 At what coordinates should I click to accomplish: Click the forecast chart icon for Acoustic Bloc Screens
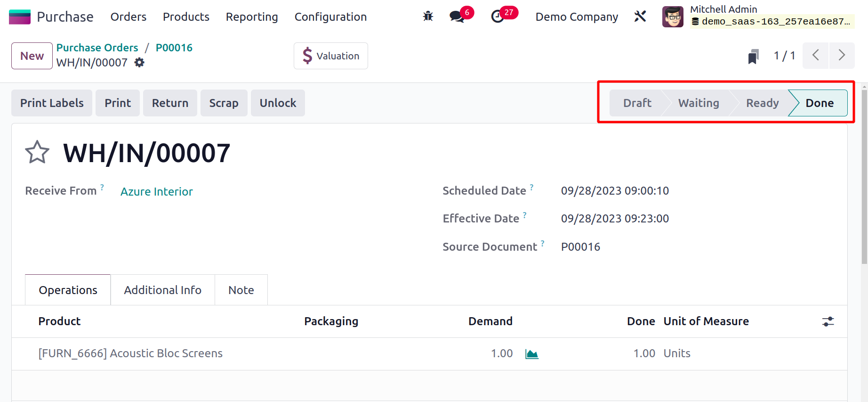[x=531, y=354]
